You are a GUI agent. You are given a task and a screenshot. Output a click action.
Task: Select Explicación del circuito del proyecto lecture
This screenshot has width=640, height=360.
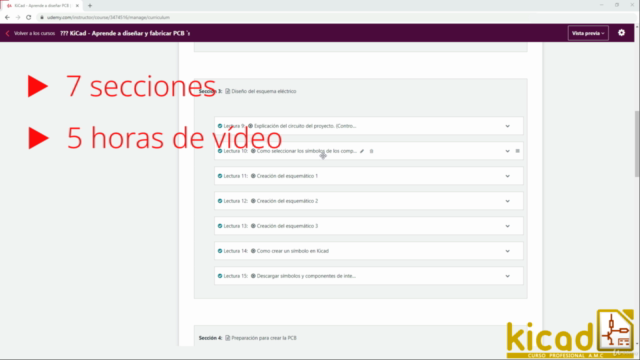(x=305, y=126)
